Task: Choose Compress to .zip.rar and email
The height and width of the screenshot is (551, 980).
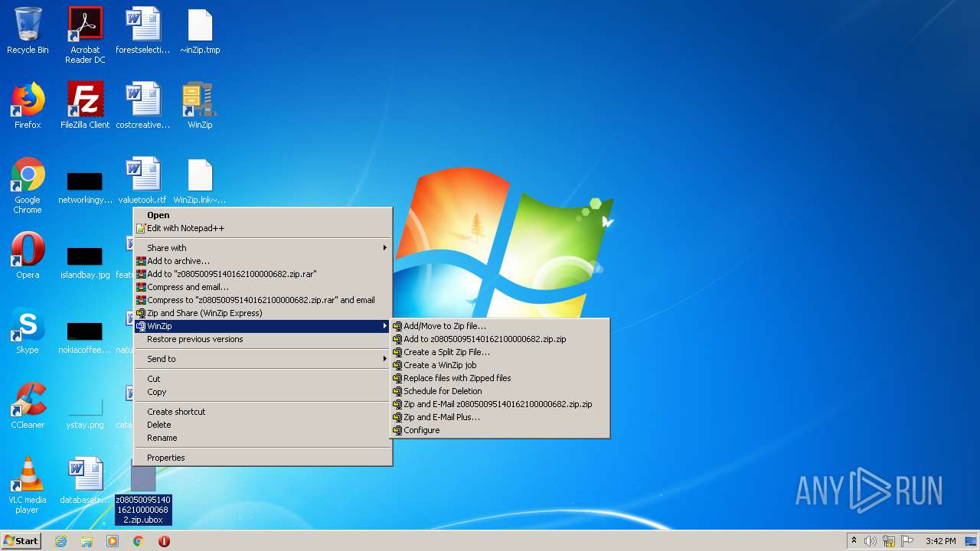Action: [263, 300]
